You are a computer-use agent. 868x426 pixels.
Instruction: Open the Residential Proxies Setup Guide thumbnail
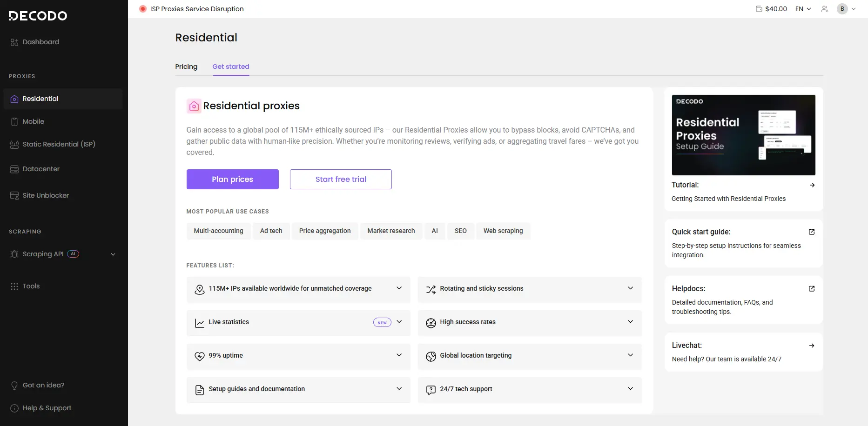pos(743,135)
